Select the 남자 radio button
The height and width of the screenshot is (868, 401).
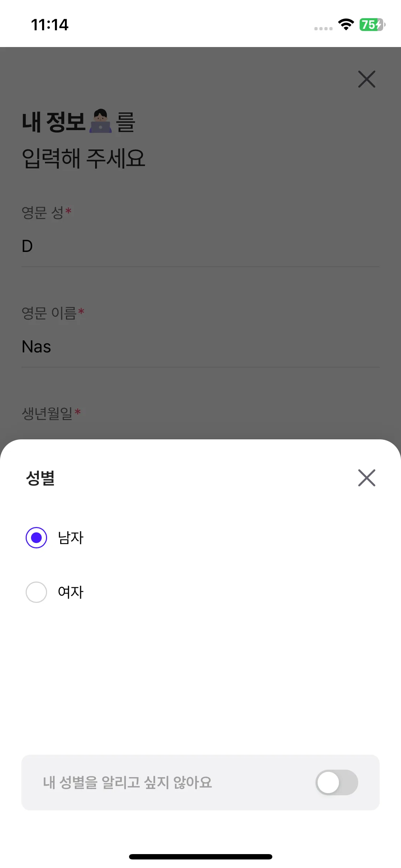click(x=36, y=537)
